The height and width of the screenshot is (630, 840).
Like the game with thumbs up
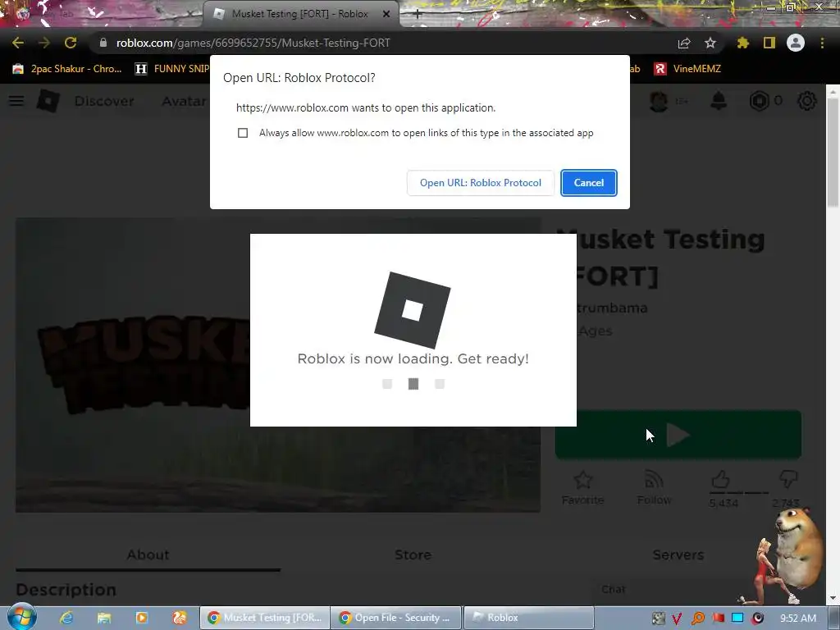[720, 478]
